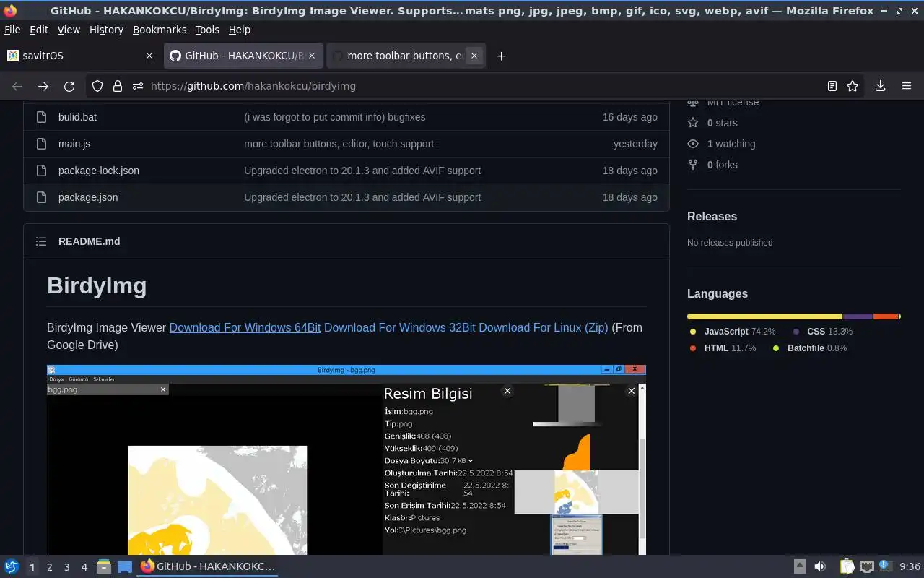Open the tracking protection shield icon
The height and width of the screenshot is (578, 924).
pos(97,86)
